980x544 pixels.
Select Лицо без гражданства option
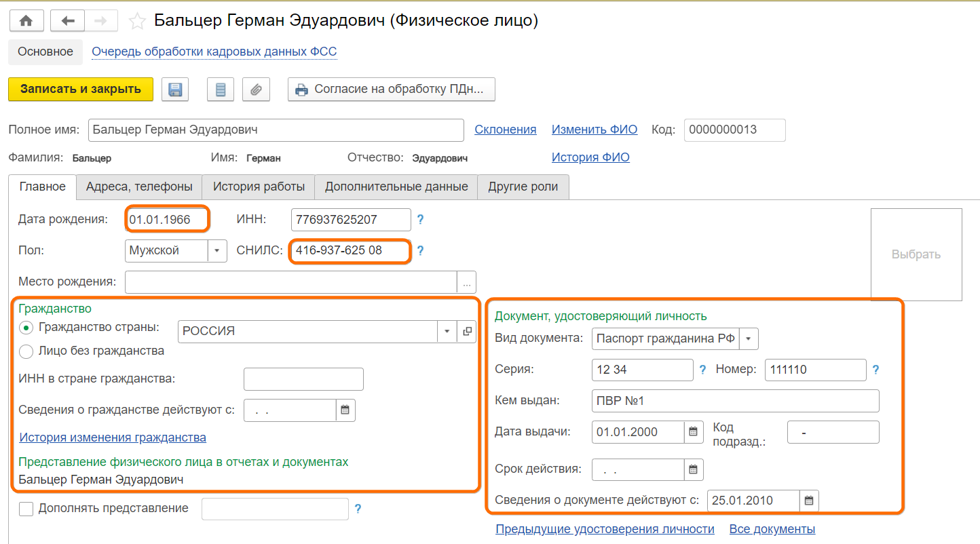26,351
